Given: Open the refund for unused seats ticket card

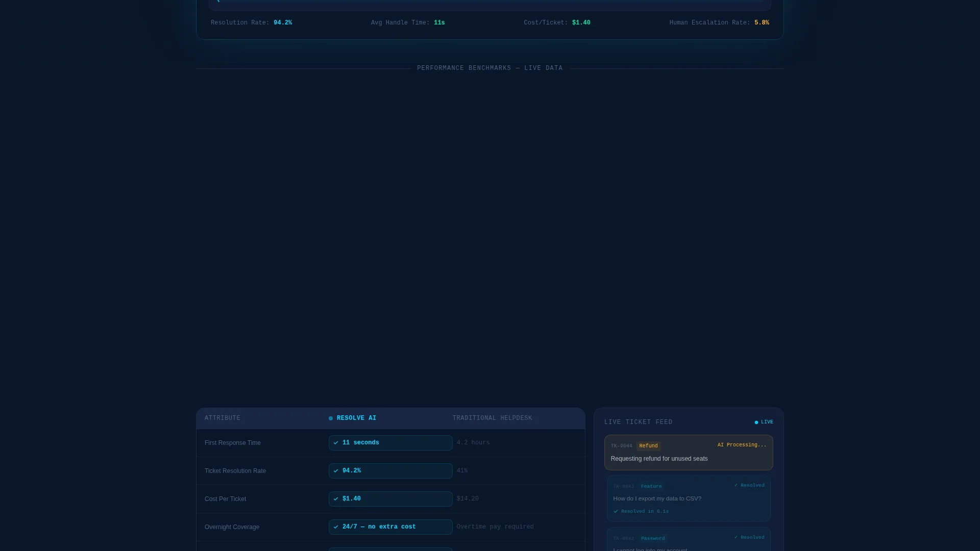Looking at the screenshot, I should 689,453.
